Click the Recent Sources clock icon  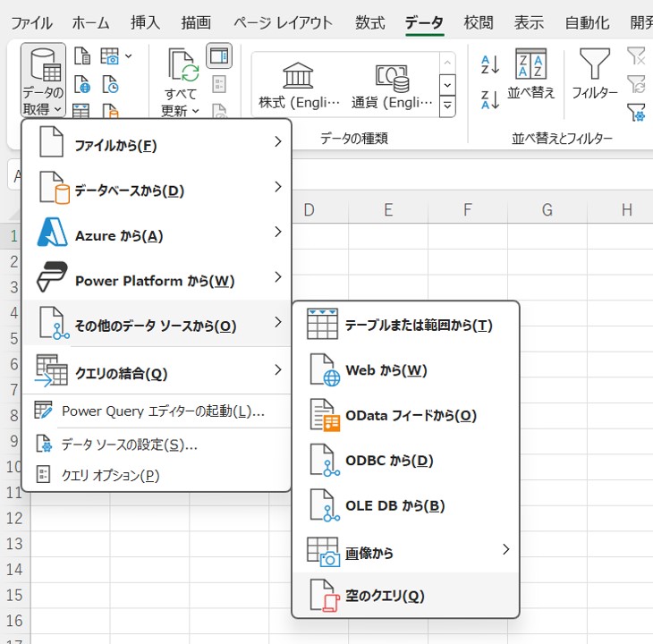pyautogui.click(x=110, y=84)
